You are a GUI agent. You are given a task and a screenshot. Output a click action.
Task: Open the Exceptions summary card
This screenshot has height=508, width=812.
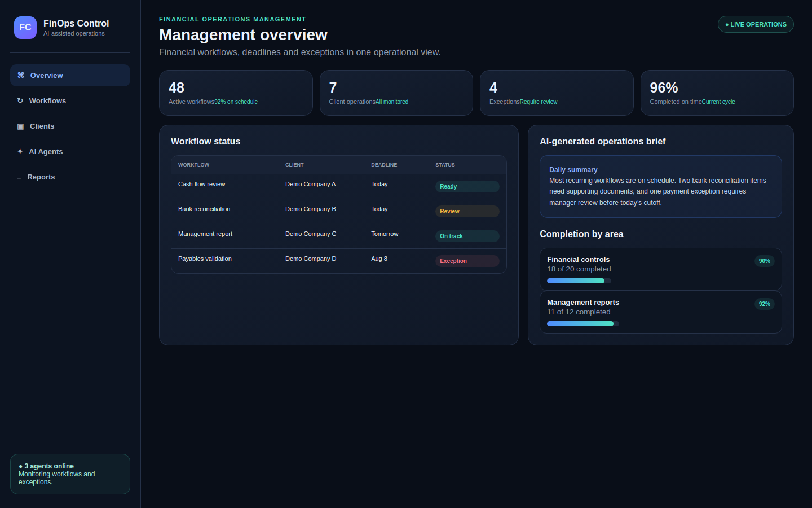[x=557, y=93]
